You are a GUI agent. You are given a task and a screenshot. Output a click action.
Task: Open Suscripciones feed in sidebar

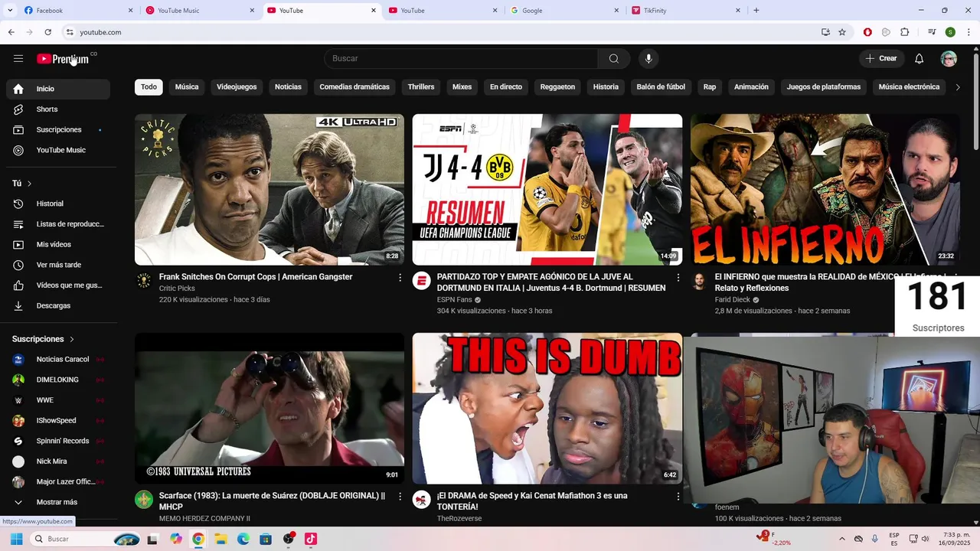coord(58,130)
